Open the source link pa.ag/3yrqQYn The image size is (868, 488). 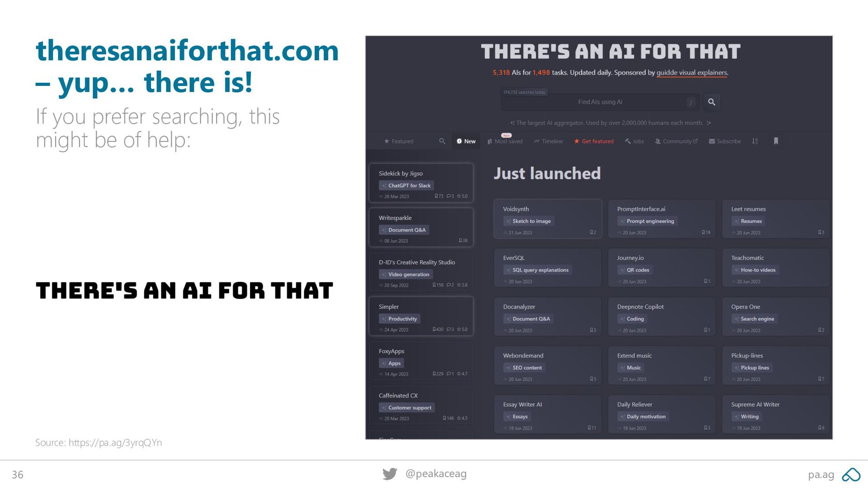click(115, 443)
